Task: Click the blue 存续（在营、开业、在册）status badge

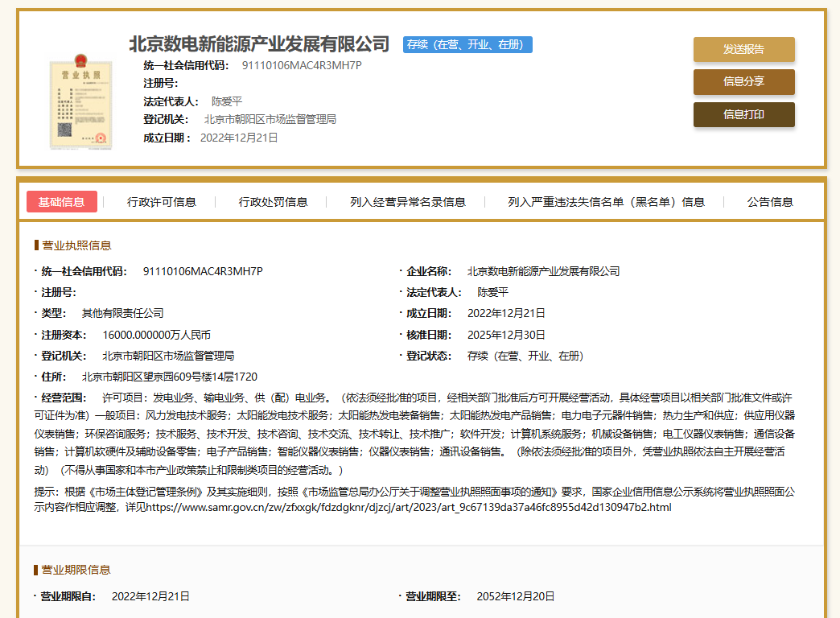Action: point(467,45)
